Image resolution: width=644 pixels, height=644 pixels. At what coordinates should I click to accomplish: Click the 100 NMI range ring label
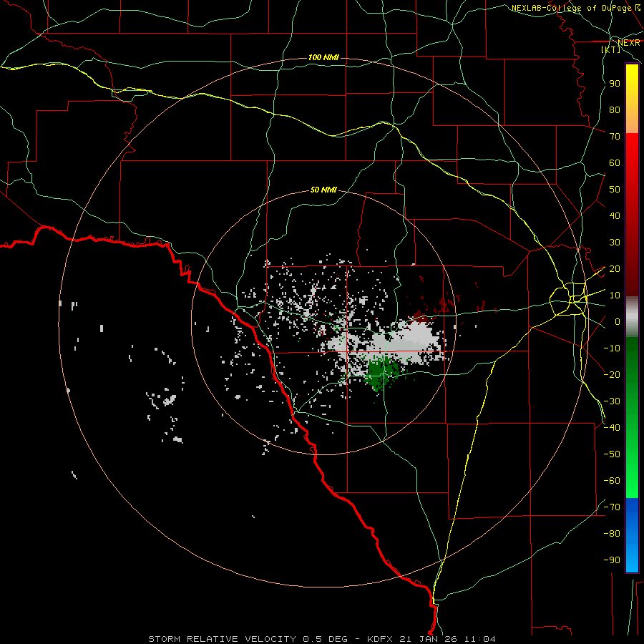pos(323,57)
